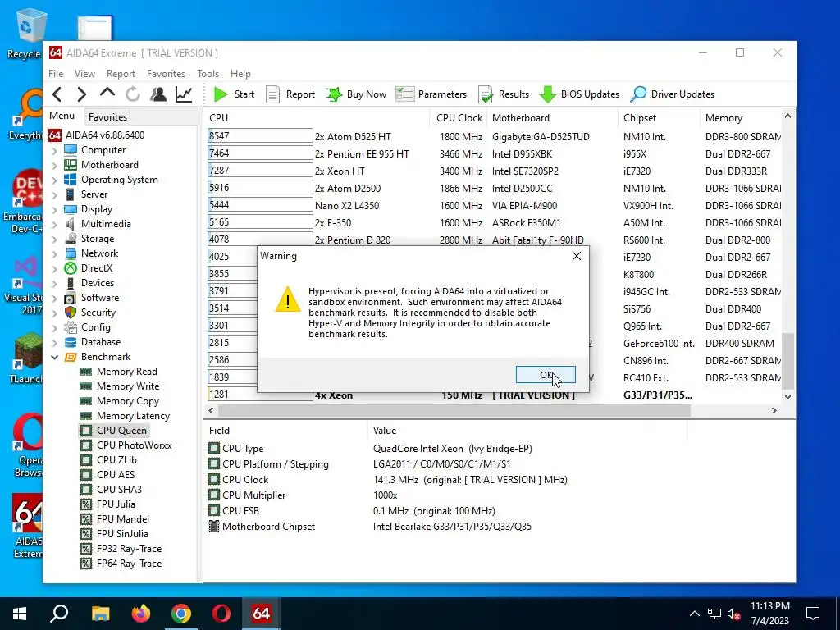The image size is (840, 630).
Task: Select the Devices tree item
Action: point(97,283)
